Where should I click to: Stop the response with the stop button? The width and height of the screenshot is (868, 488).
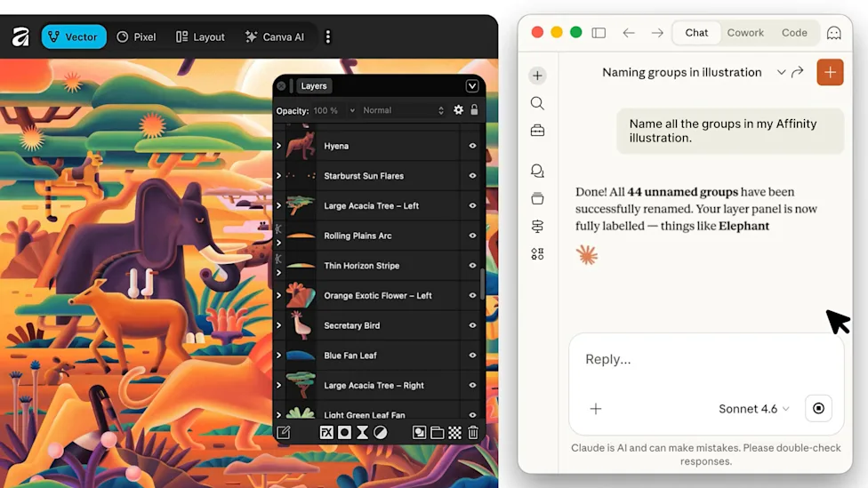point(818,408)
